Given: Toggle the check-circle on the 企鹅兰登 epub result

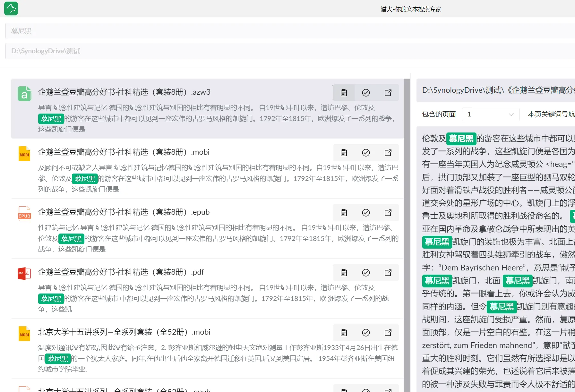Looking at the screenshot, I should click(366, 213).
